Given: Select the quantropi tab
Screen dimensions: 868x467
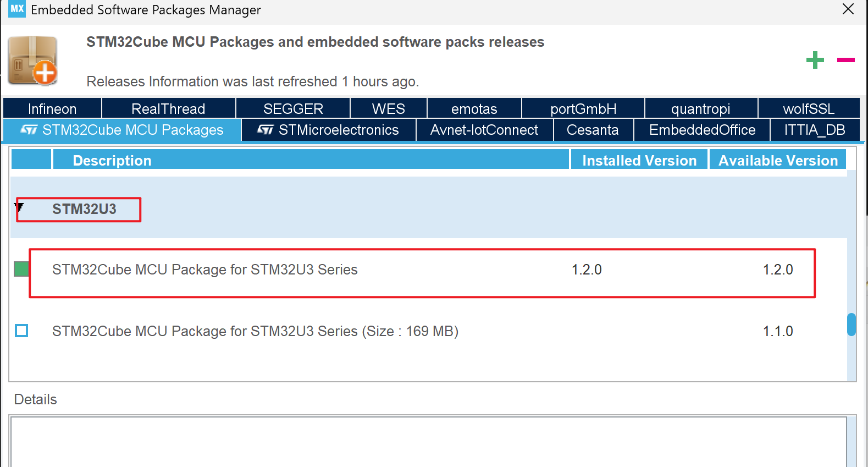Looking at the screenshot, I should pyautogui.click(x=701, y=109).
